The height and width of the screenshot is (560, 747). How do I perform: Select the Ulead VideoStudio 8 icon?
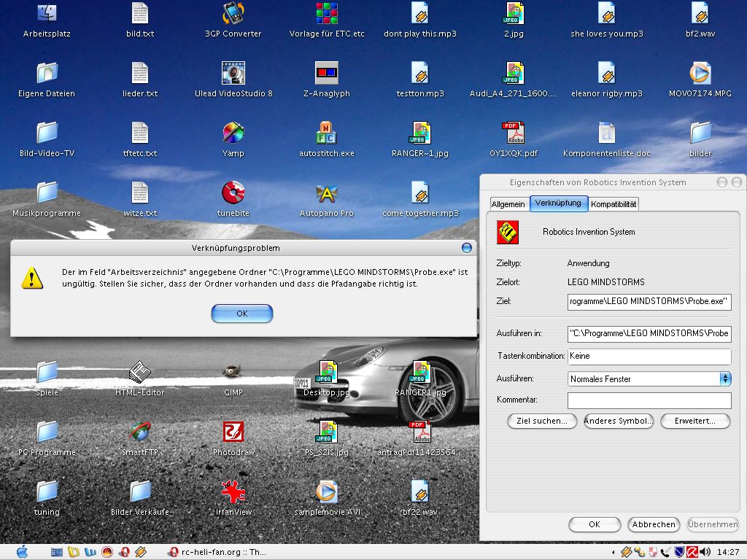coord(233,74)
